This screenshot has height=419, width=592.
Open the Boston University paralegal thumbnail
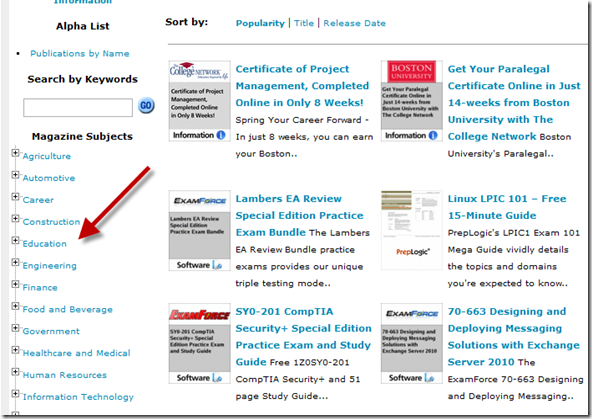(x=412, y=100)
